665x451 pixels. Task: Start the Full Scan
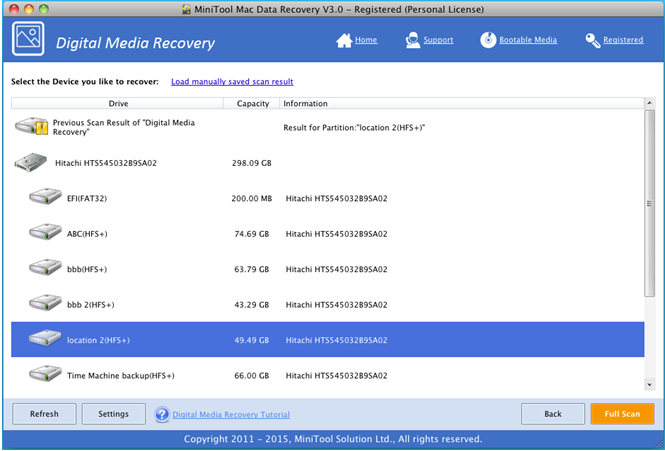[622, 414]
